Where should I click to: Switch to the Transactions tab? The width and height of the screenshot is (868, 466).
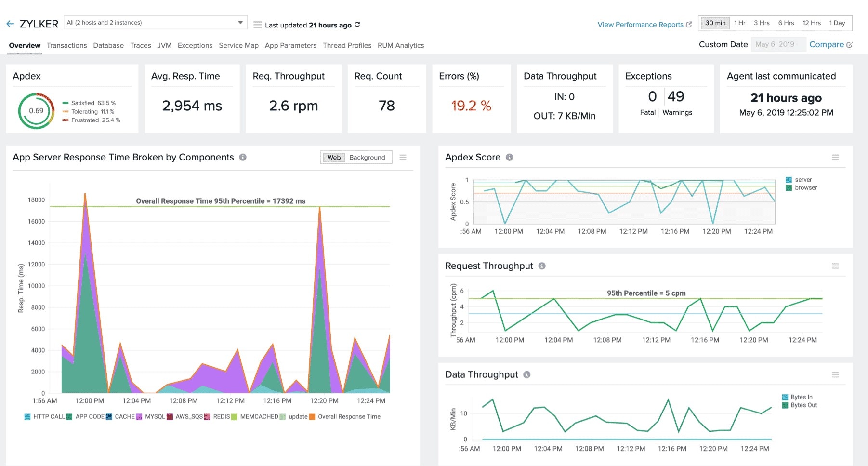coord(66,45)
